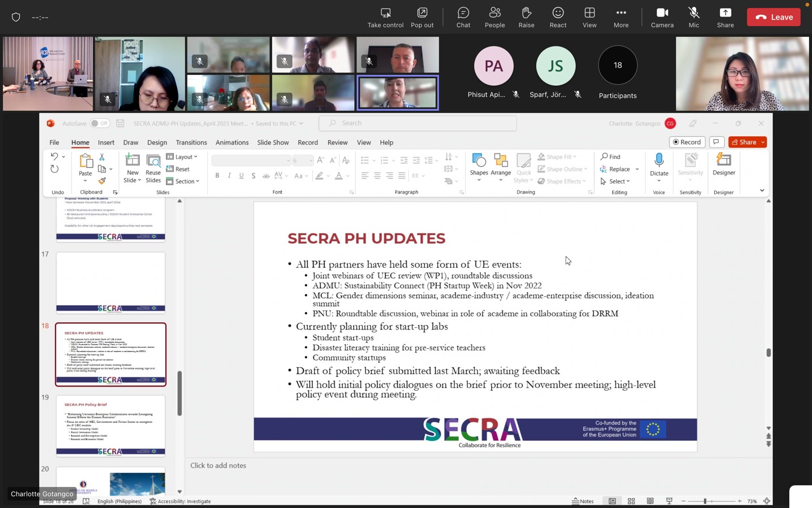Unmute the Mic
812x508 pixels.
[694, 17]
